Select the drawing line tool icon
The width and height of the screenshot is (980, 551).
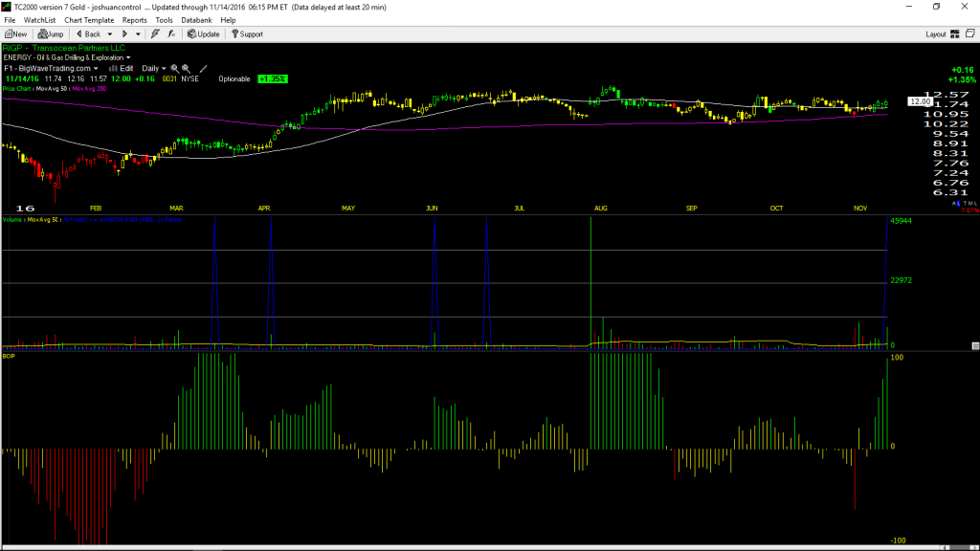pyautogui.click(x=203, y=69)
